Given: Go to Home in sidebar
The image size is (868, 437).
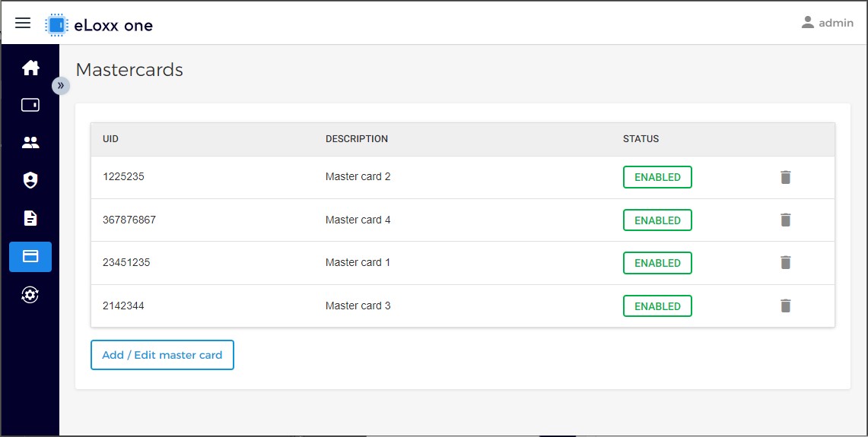Looking at the screenshot, I should [x=30, y=68].
